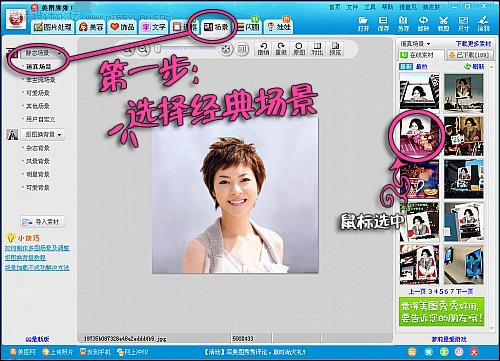Click 网上冲印 in the bottom bar
The width and height of the screenshot is (500, 361).
coord(132,352)
